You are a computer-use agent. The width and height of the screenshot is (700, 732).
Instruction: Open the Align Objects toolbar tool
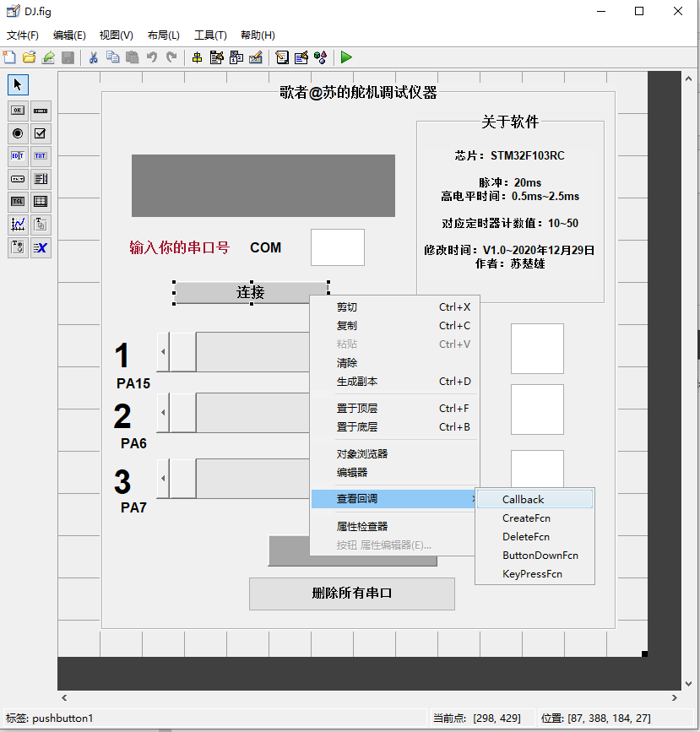(198, 57)
